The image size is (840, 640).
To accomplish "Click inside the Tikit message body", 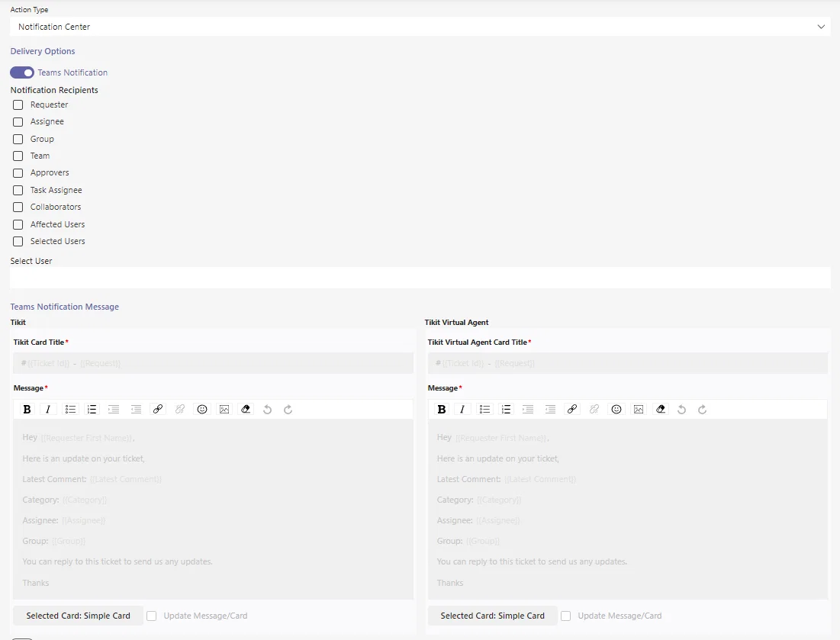I will click(x=213, y=510).
